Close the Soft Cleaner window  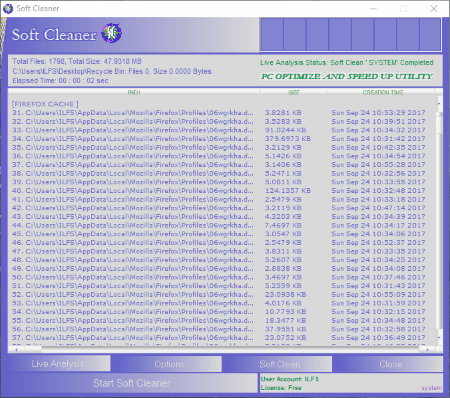pos(434,8)
